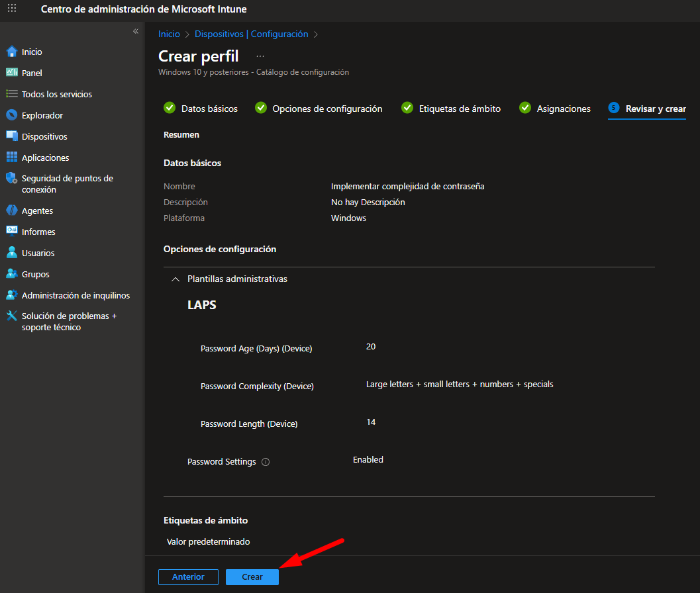Screen dimensions: 700x593
Task: Collapse the left navigation sidebar
Action: [x=136, y=31]
